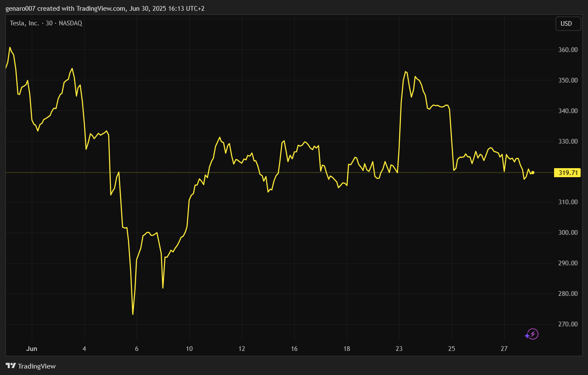Screen dimensions: 588x375
Task: Click the 319.71 current price label
Action: (x=568, y=173)
